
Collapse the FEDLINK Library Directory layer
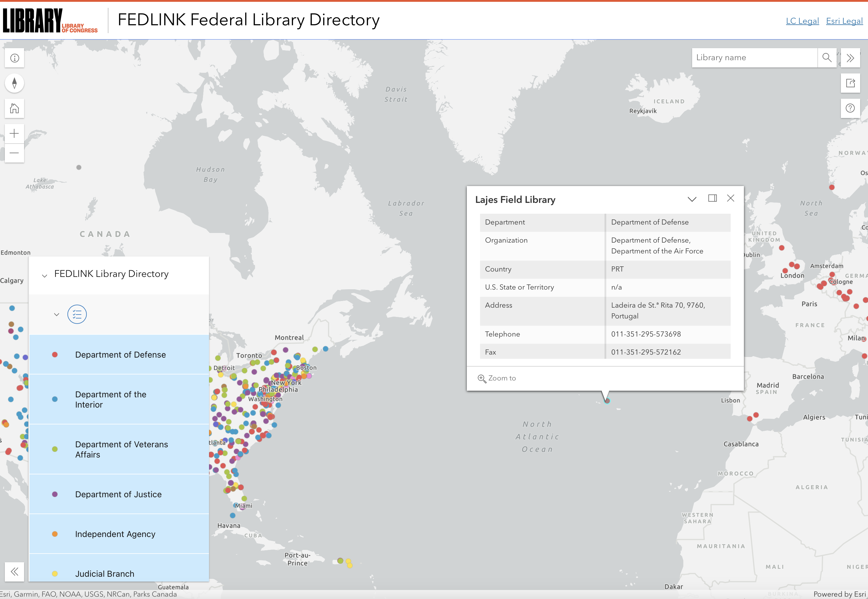point(45,276)
